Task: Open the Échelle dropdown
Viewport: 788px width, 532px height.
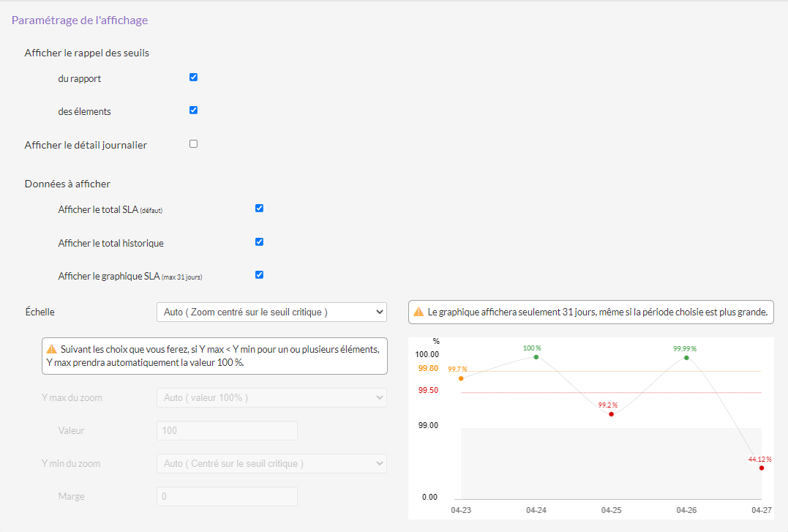Action: 271,312
